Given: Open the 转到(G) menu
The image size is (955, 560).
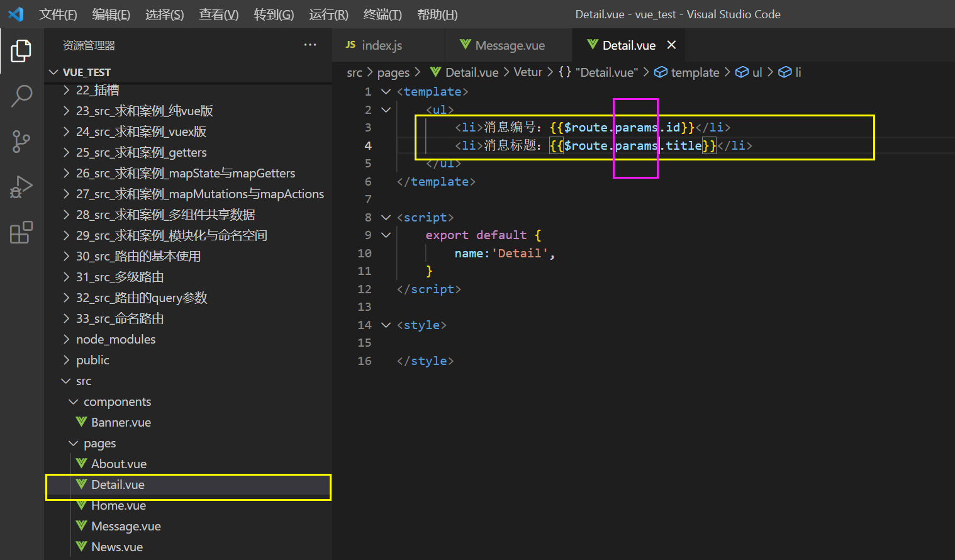Looking at the screenshot, I should pos(274,14).
